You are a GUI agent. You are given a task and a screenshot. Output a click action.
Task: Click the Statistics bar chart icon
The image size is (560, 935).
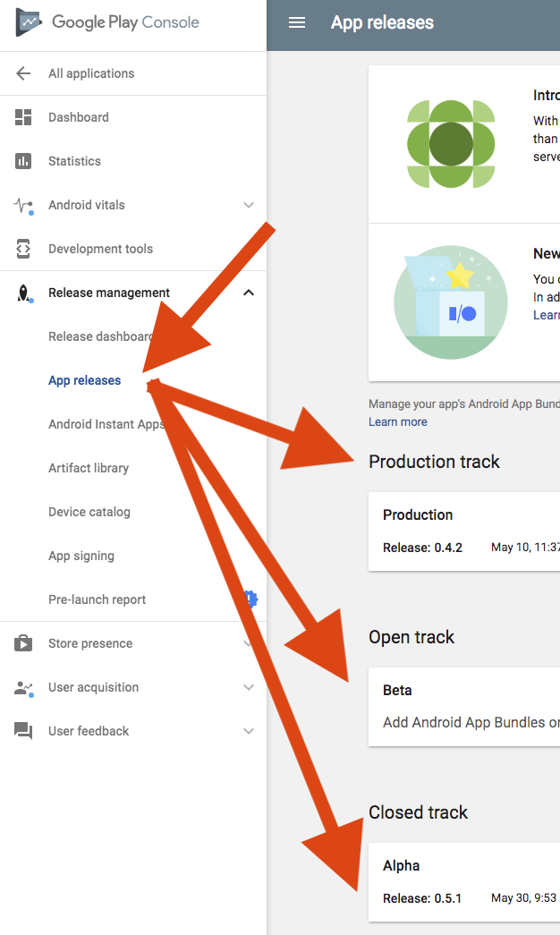[x=23, y=161]
